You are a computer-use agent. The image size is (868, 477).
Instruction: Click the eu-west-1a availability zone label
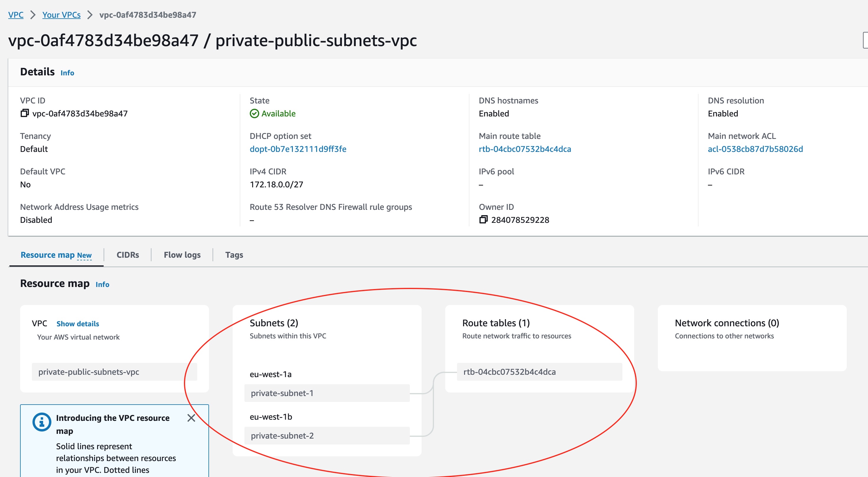tap(270, 374)
